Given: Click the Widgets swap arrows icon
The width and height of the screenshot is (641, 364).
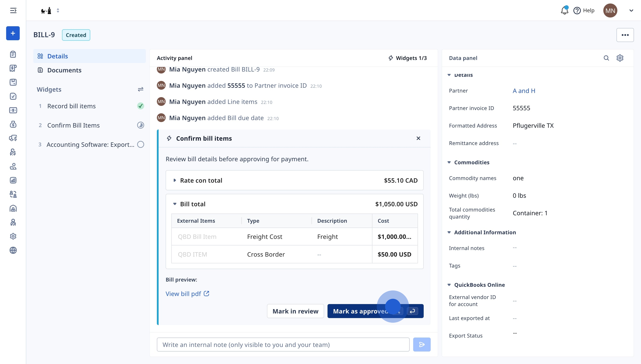Looking at the screenshot, I should pos(140,89).
